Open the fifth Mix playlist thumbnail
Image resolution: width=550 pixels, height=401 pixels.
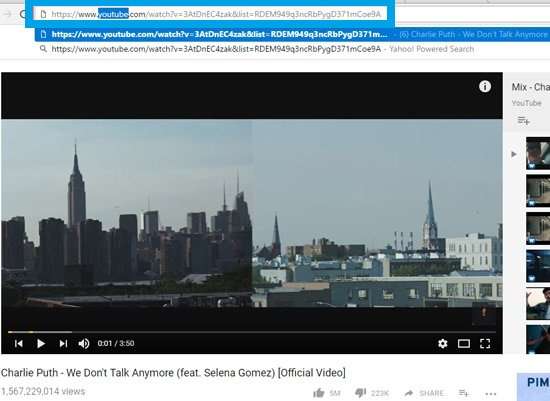point(538,303)
